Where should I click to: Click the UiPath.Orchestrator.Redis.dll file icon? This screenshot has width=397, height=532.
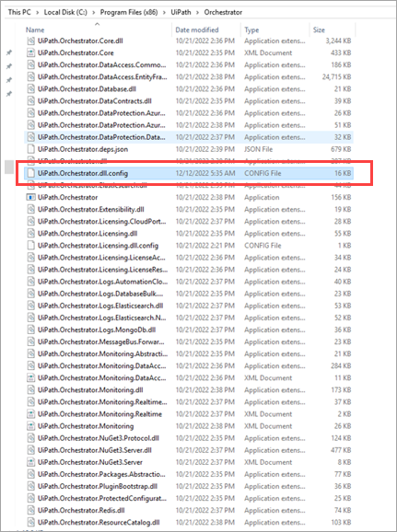(31, 510)
